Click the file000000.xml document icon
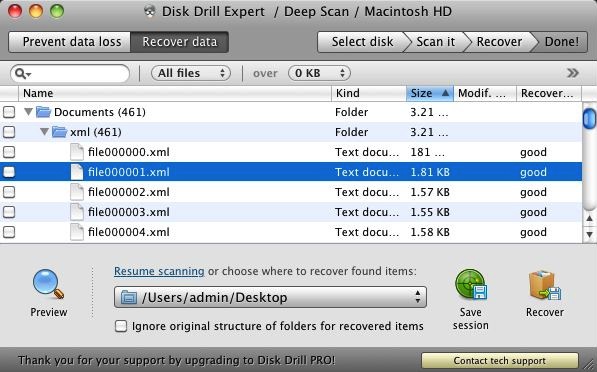The width and height of the screenshot is (597, 372). click(77, 152)
